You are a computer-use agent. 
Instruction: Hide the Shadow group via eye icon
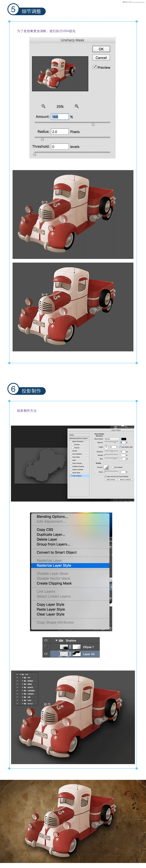click(x=46, y=640)
